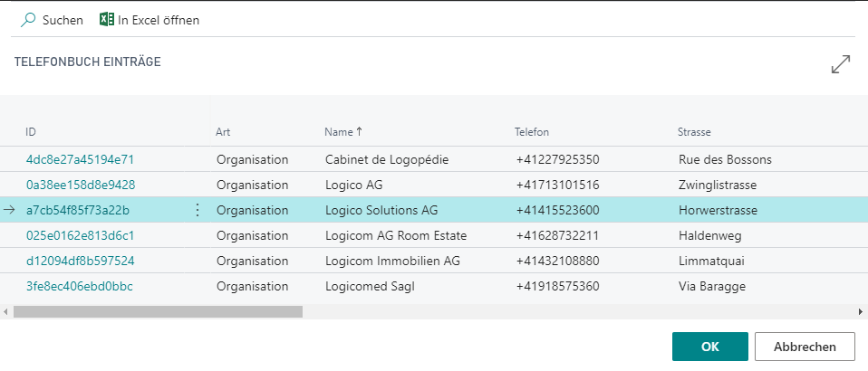The width and height of the screenshot is (868, 371).
Task: Open entry ID d12094df8b597524
Action: coord(81,261)
